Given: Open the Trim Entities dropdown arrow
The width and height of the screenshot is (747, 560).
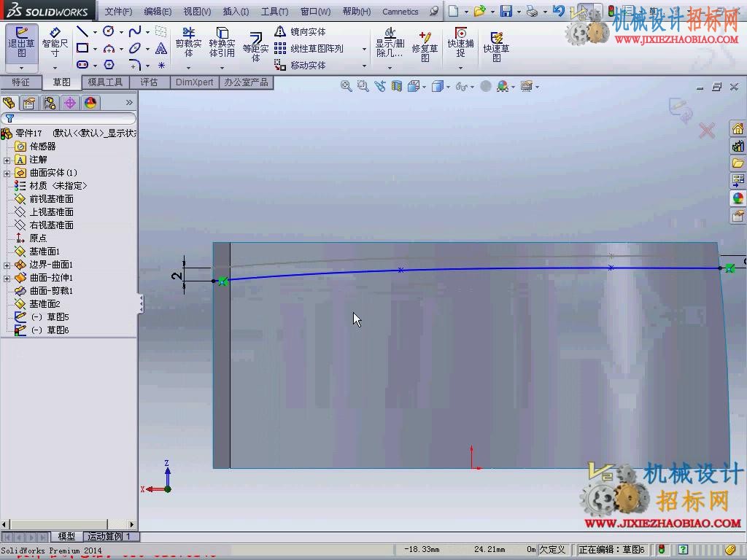Looking at the screenshot, I should [188, 67].
